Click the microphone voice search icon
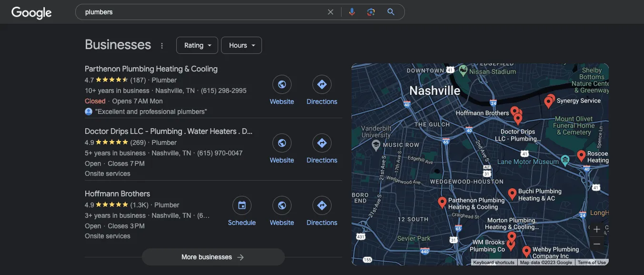644x275 pixels. tap(352, 11)
